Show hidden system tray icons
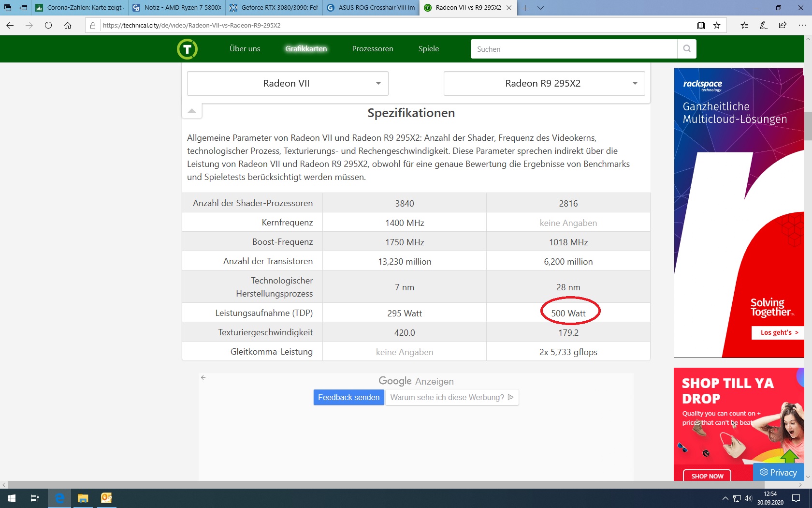This screenshot has height=508, width=812. pyautogui.click(x=725, y=498)
